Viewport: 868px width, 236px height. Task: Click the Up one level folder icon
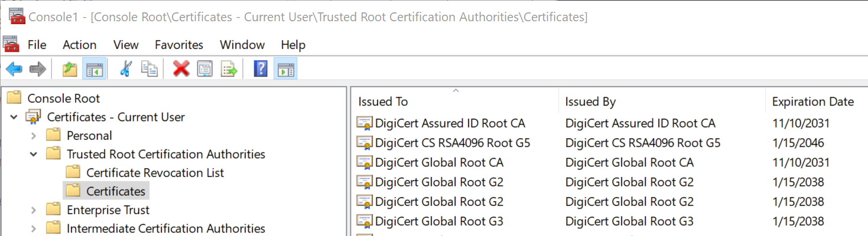70,69
